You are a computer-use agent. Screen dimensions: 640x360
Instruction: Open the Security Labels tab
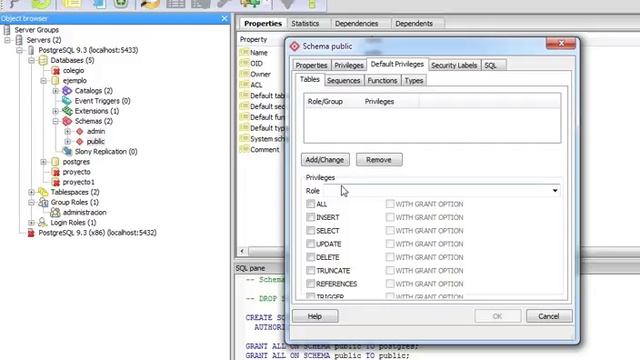pyautogui.click(x=454, y=65)
